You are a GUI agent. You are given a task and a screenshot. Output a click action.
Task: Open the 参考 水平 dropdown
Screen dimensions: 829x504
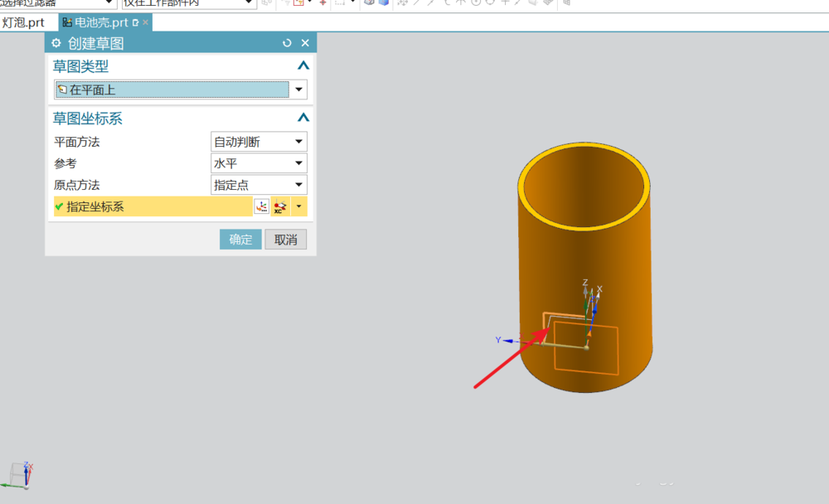[299, 163]
